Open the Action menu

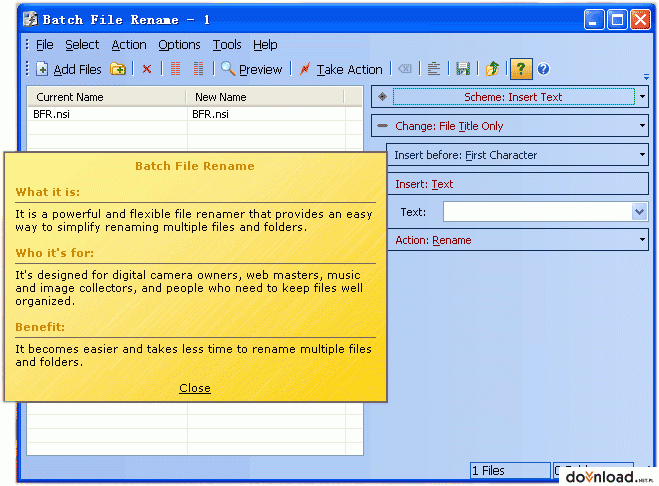(129, 45)
